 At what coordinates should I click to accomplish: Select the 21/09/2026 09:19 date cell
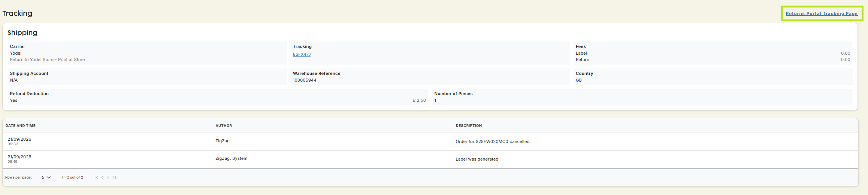(19, 159)
